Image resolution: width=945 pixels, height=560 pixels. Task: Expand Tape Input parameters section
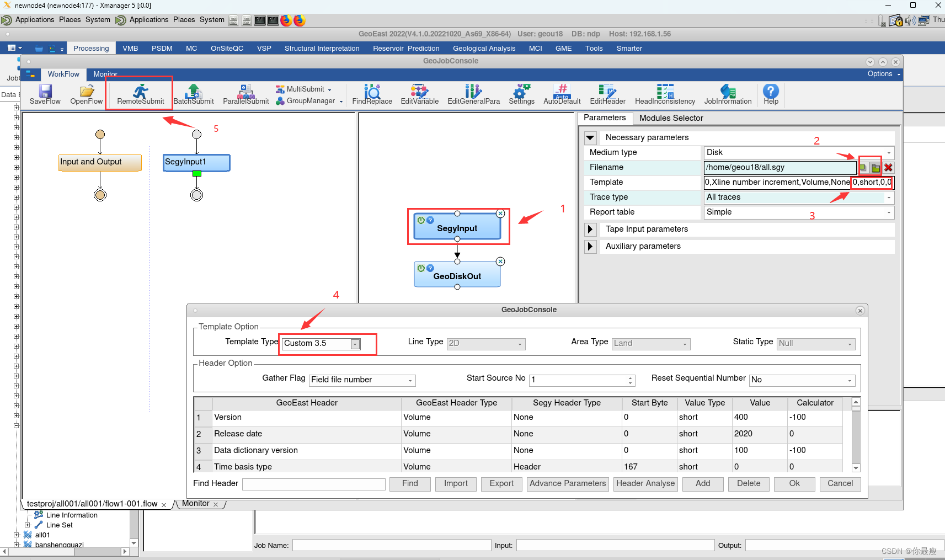[x=590, y=229]
